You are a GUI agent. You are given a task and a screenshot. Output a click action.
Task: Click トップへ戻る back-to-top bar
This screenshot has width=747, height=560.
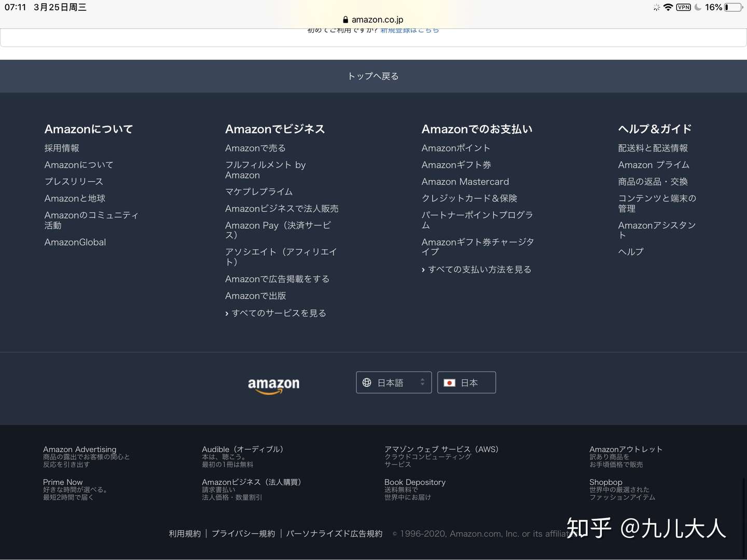pyautogui.click(x=374, y=76)
